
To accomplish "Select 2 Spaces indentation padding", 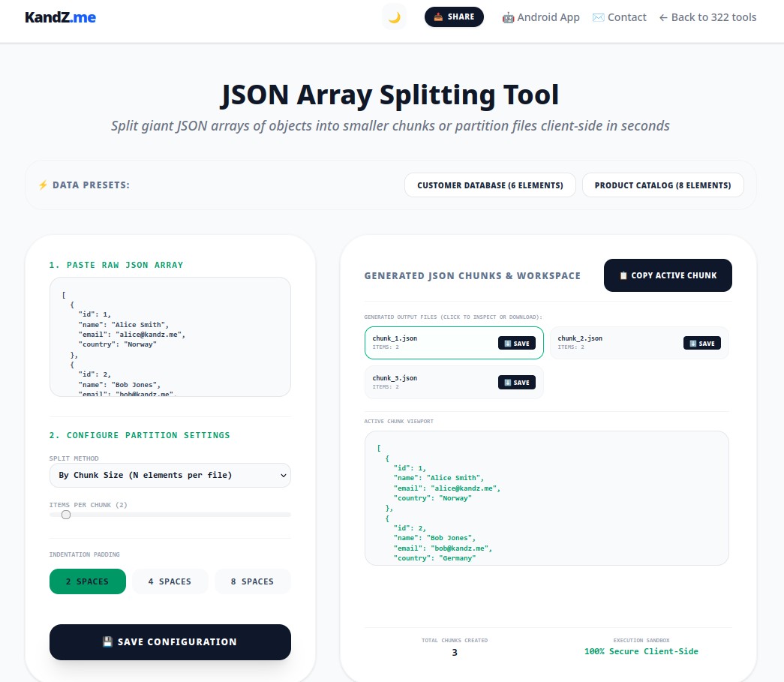I will 88,581.
